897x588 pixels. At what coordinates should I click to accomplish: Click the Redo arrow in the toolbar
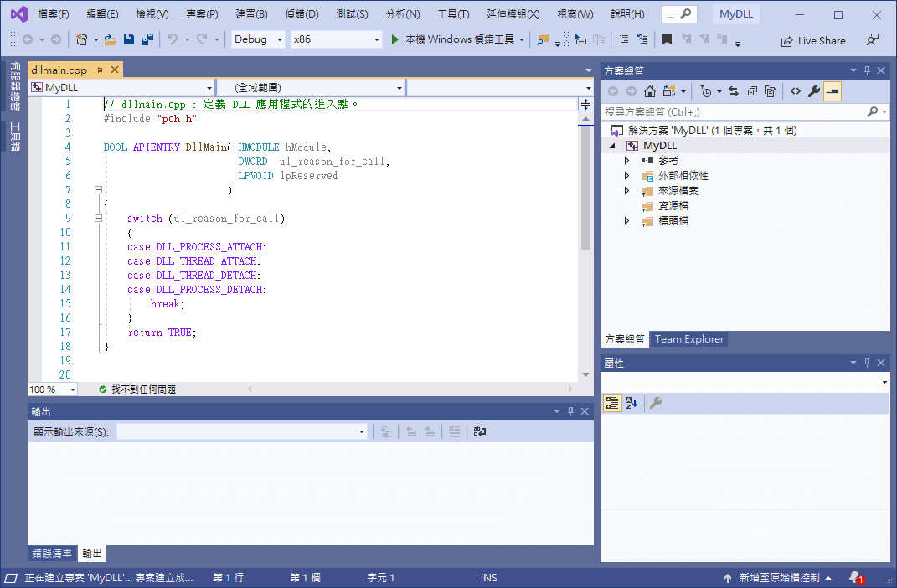201,39
